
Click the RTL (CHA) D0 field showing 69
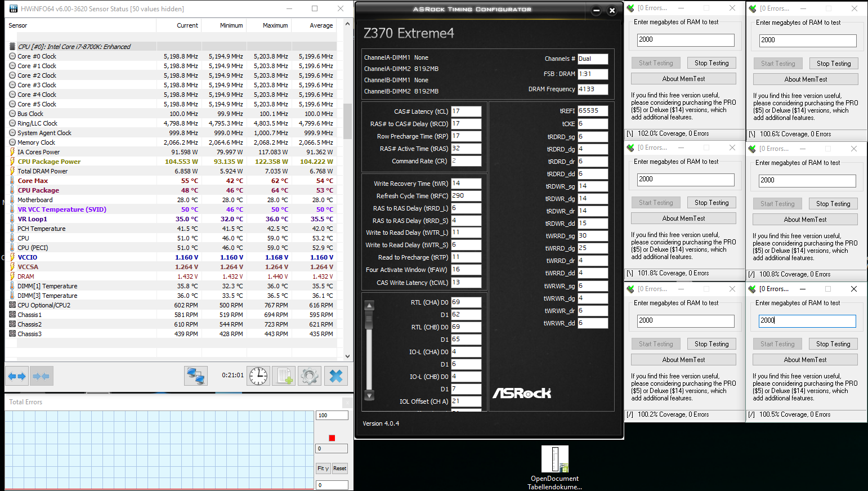coord(466,302)
